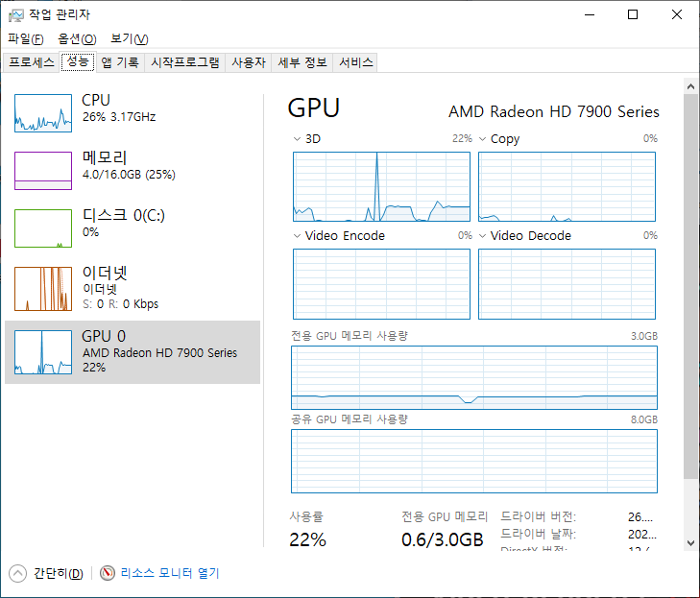Open the 세부 정보 tab
Image resolution: width=700 pixels, height=598 pixels.
302,62
